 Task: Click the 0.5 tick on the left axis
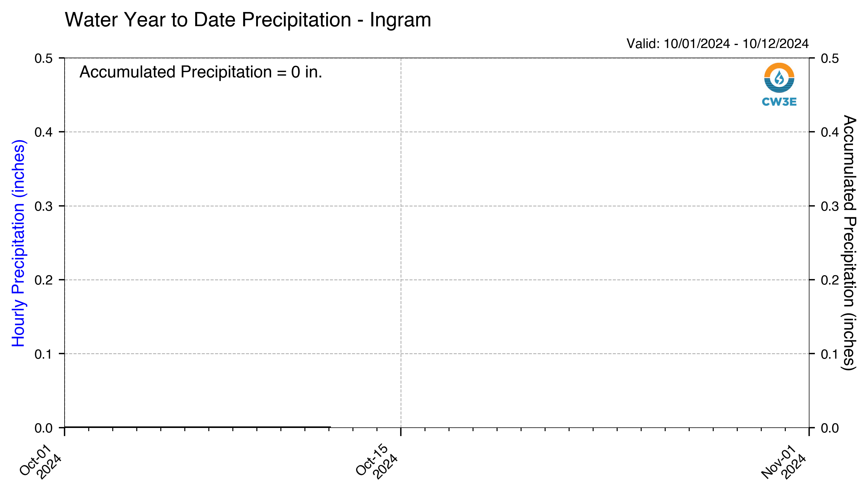(44, 58)
